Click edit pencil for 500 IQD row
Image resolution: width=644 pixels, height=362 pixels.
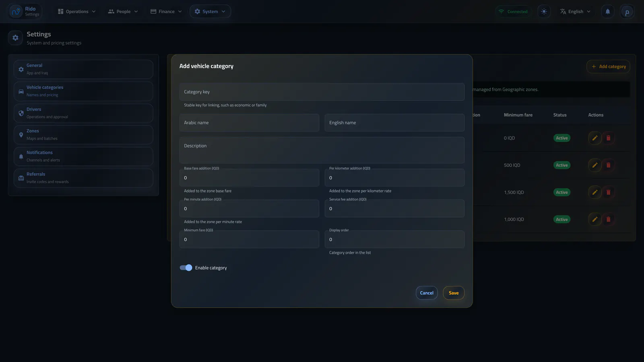click(594, 165)
